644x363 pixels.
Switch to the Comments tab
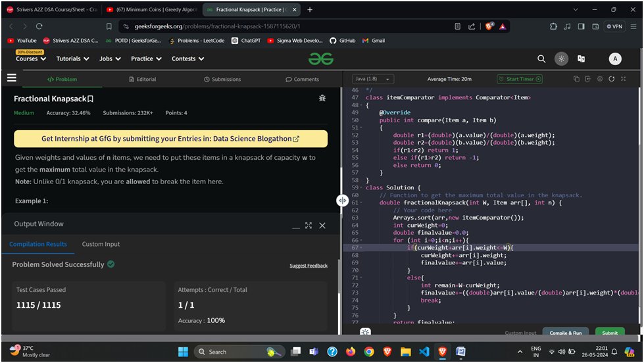click(x=302, y=80)
